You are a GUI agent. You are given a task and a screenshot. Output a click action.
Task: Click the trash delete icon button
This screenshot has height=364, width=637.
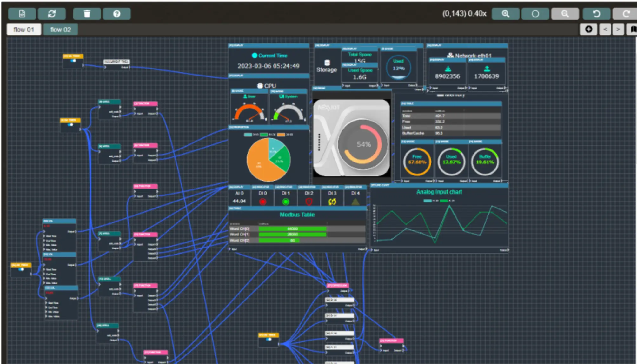(x=87, y=14)
